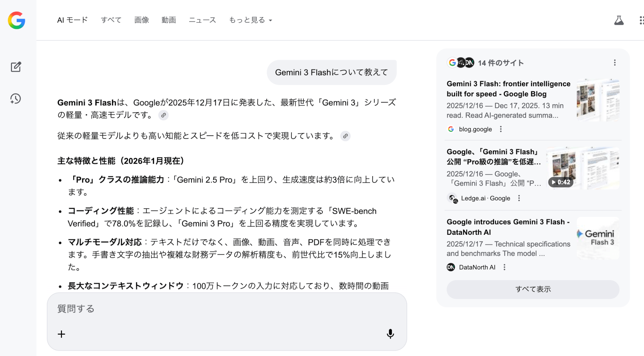Open the options menu beside 14 件のサイト
644x356 pixels.
[x=614, y=63]
